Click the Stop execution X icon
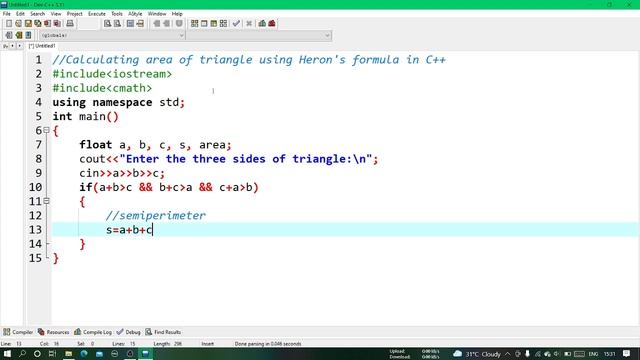The width and height of the screenshot is (640, 360). [x=249, y=24]
